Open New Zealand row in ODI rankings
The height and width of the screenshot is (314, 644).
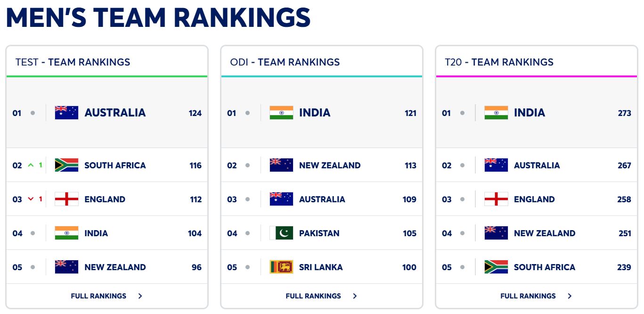point(330,165)
